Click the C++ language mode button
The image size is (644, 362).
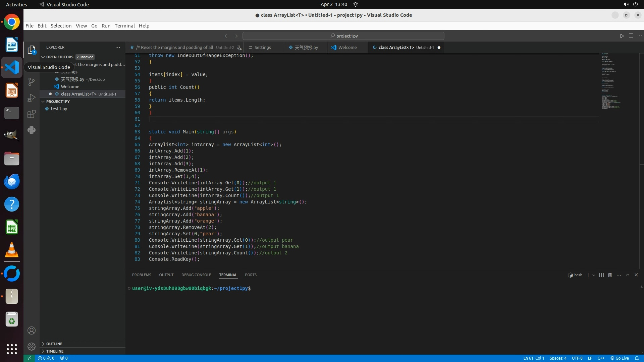pos(601,358)
